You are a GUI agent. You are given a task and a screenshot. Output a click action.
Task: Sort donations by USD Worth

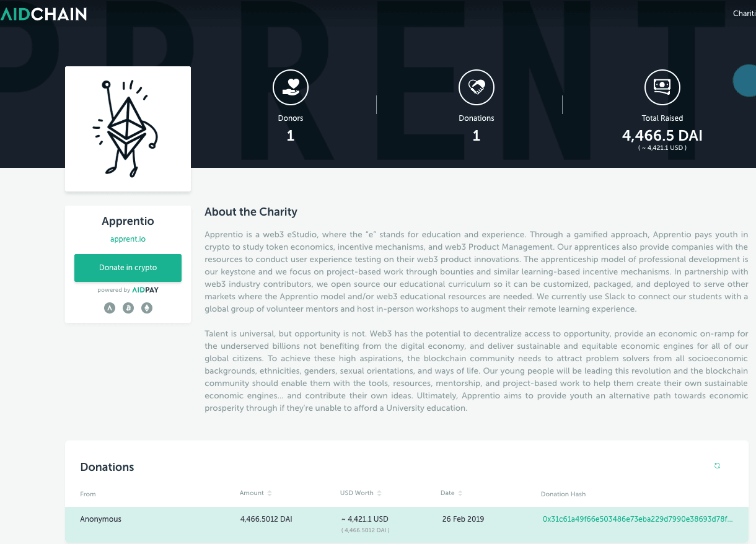tap(361, 493)
